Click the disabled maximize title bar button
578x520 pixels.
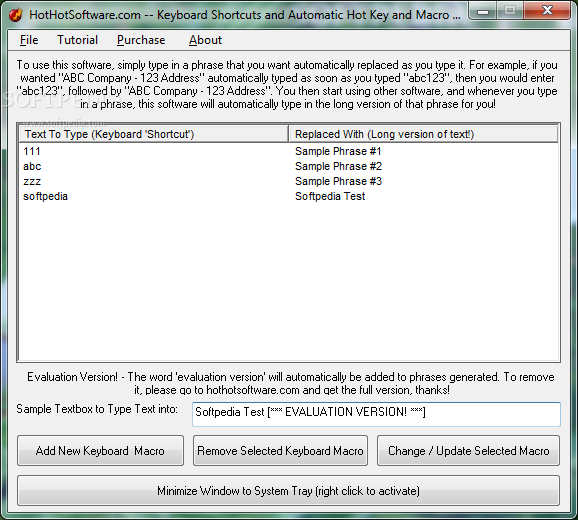(510, 11)
